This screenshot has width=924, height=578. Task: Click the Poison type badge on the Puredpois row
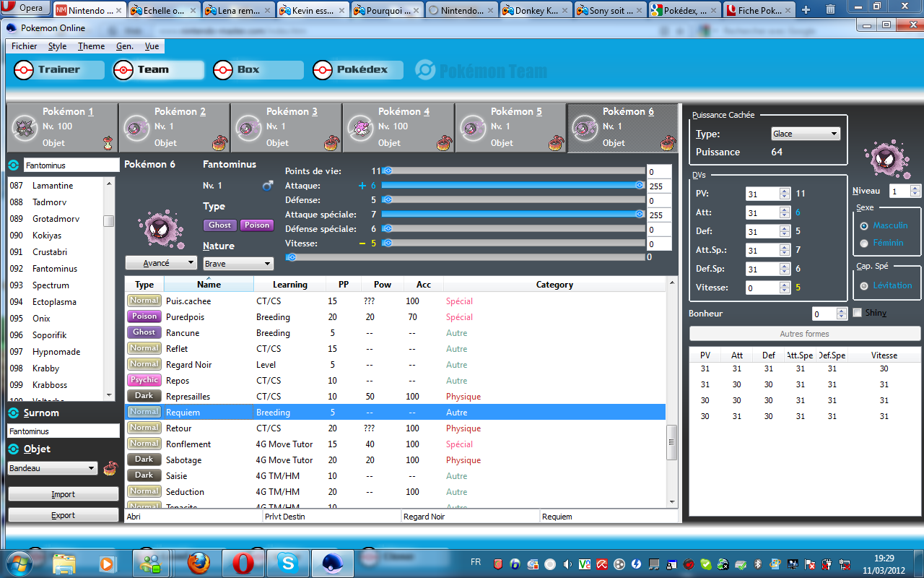point(144,316)
